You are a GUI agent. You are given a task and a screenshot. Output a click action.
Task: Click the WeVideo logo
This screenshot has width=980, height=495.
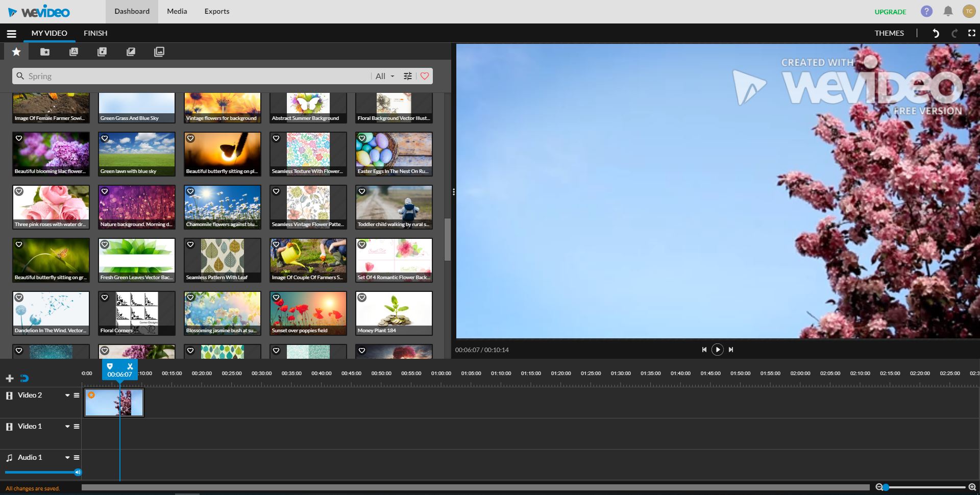(x=39, y=12)
